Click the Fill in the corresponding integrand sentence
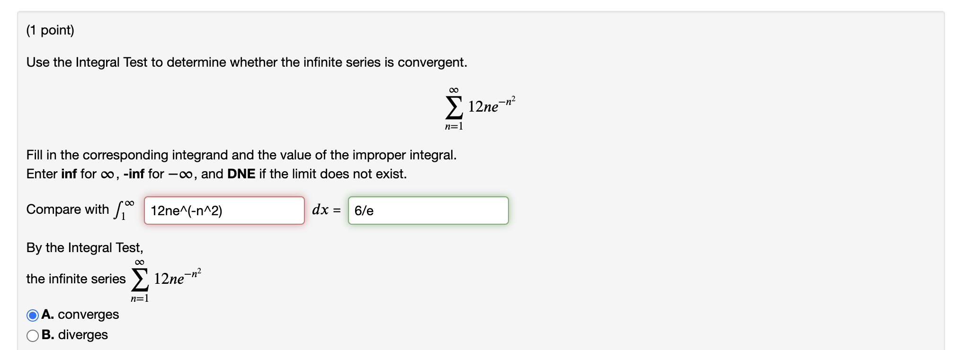Screen dimensions: 980x350 [189, 155]
